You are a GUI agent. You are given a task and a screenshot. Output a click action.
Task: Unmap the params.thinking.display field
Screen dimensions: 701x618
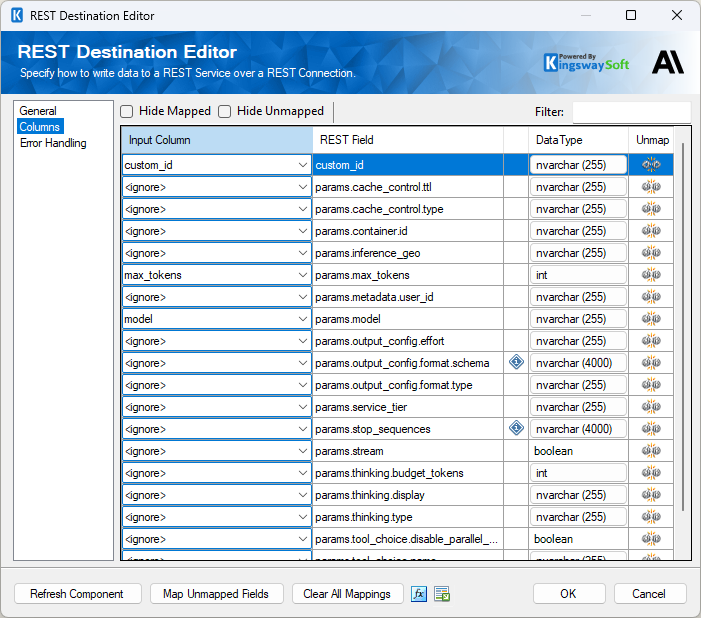(651, 495)
